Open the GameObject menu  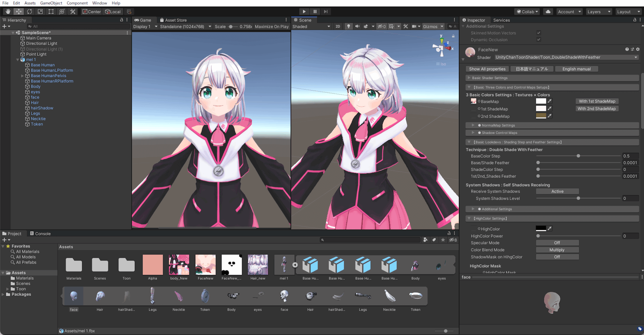(x=51, y=3)
